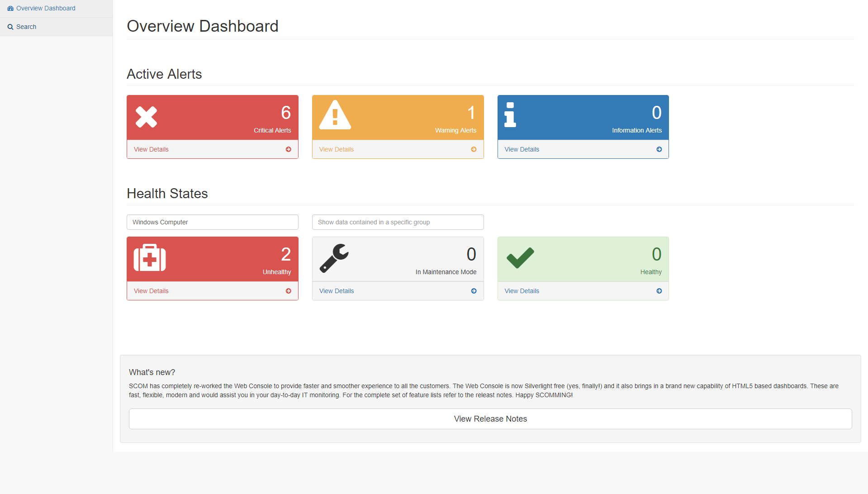Screen dimensions: 868x494
Task: Click the Unhealthy first-aid kit icon
Action: [x=148, y=258]
